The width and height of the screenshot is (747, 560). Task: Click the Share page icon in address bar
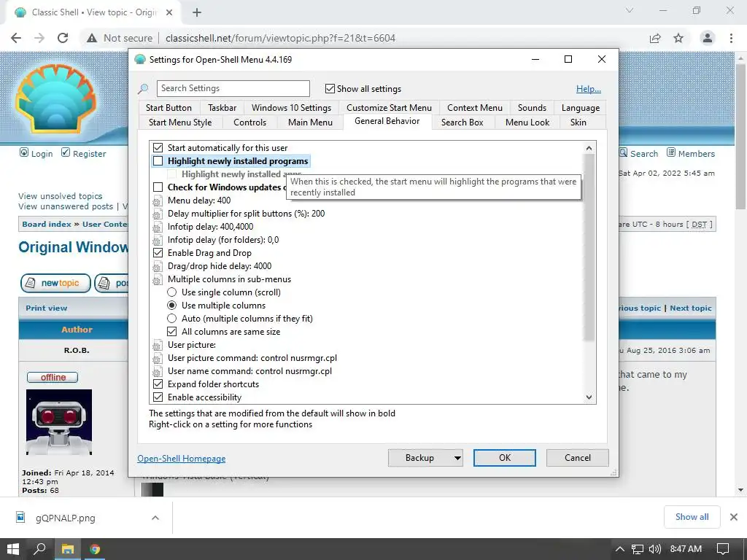point(655,38)
